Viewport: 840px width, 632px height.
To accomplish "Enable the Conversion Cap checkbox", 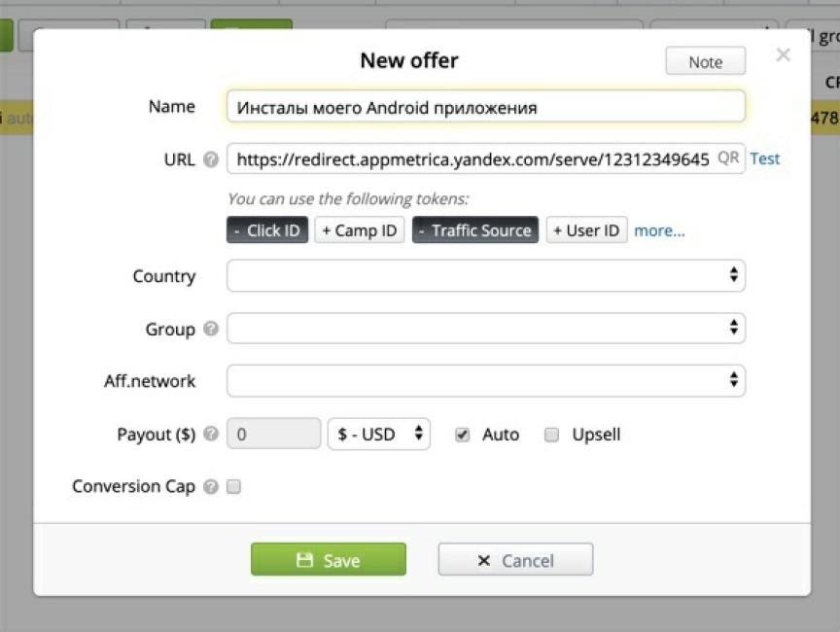I will coord(233,486).
